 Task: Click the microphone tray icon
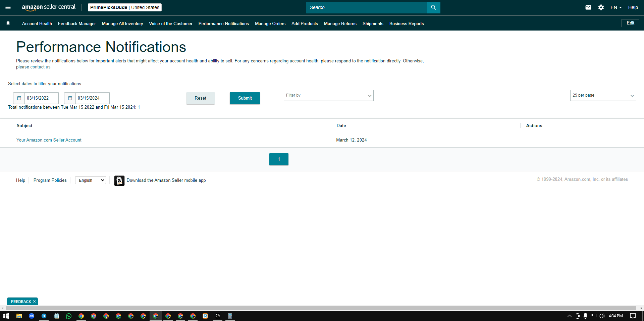pos(585,316)
